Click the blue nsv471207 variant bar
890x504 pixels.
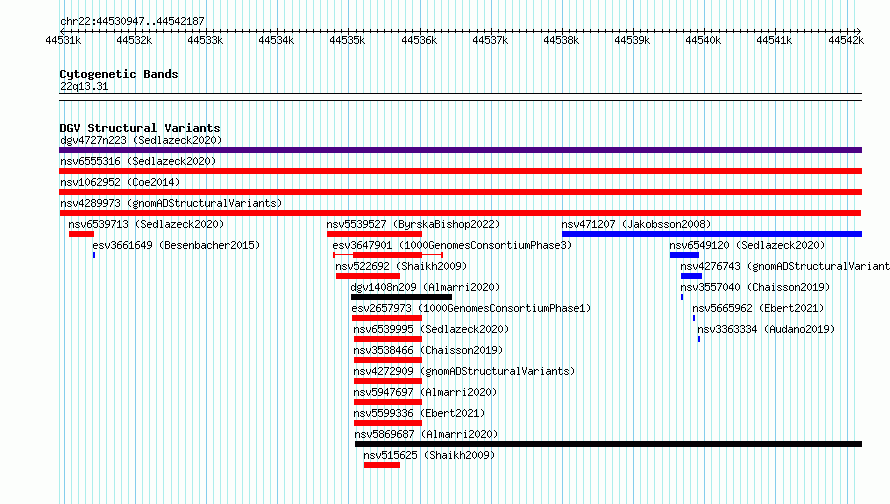pos(712,234)
